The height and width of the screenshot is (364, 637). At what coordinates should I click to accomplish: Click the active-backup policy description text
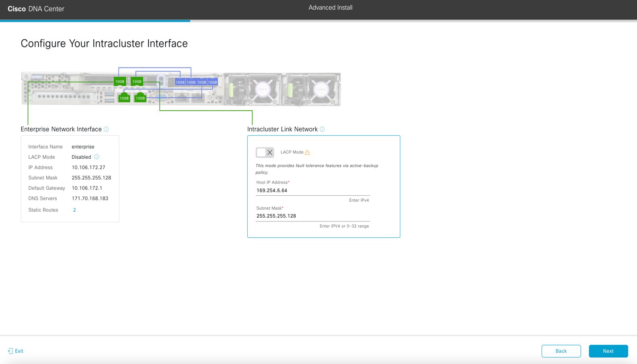(317, 169)
